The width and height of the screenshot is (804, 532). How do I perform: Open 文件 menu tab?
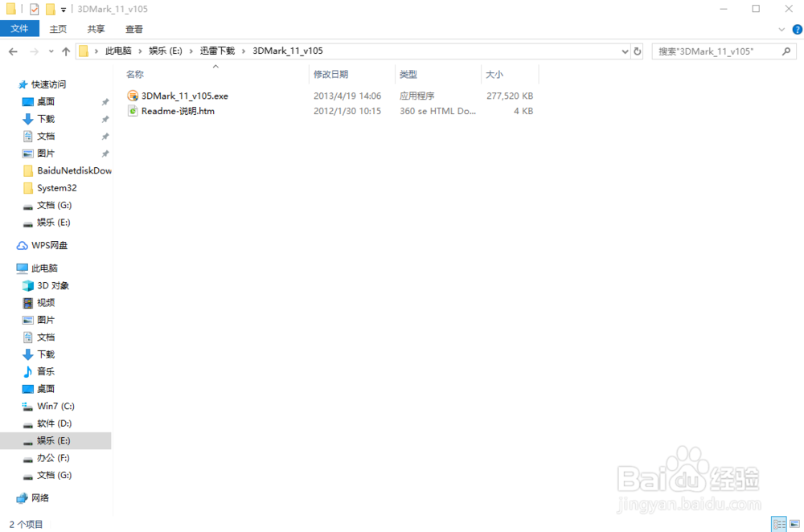click(19, 29)
